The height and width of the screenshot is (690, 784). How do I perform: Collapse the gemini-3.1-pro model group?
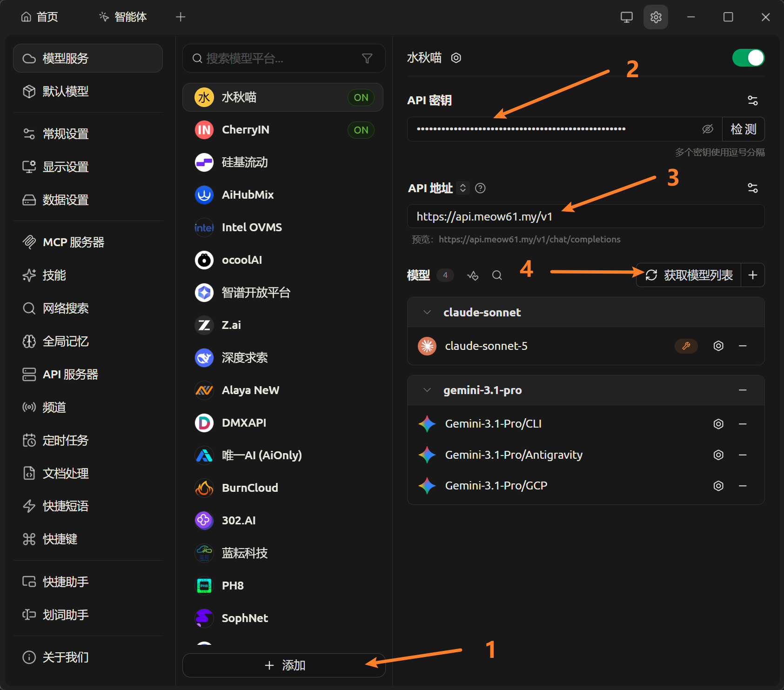click(x=427, y=390)
